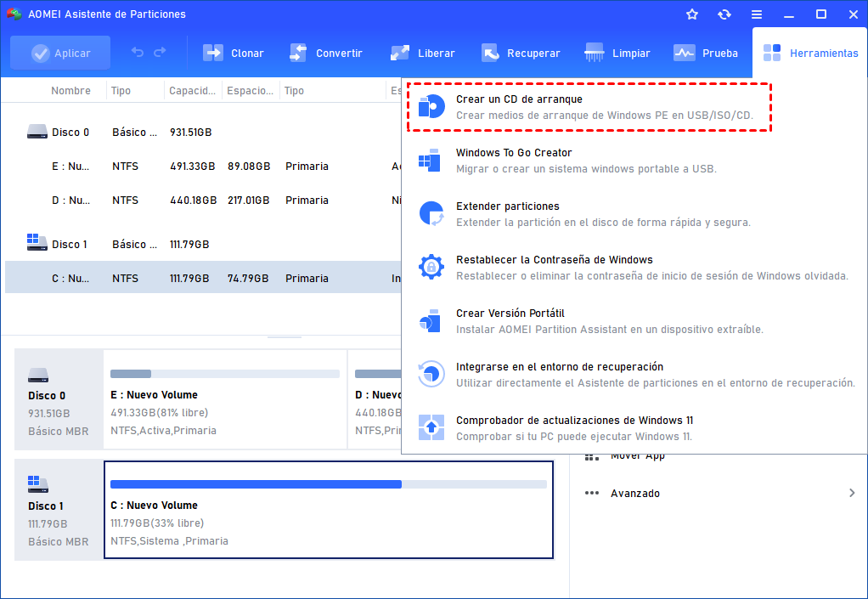Open Comprobador de actualizaciones de Windows 11
Screen dimensions: 868x599
coord(634,428)
